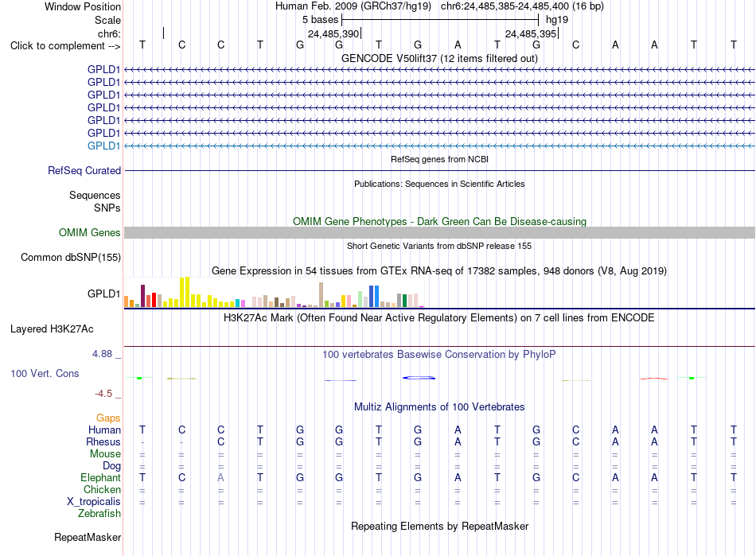Screen dimensions: 756x556
Task: Click the blue oval PhyloP conservation bar
Action: [x=419, y=378]
